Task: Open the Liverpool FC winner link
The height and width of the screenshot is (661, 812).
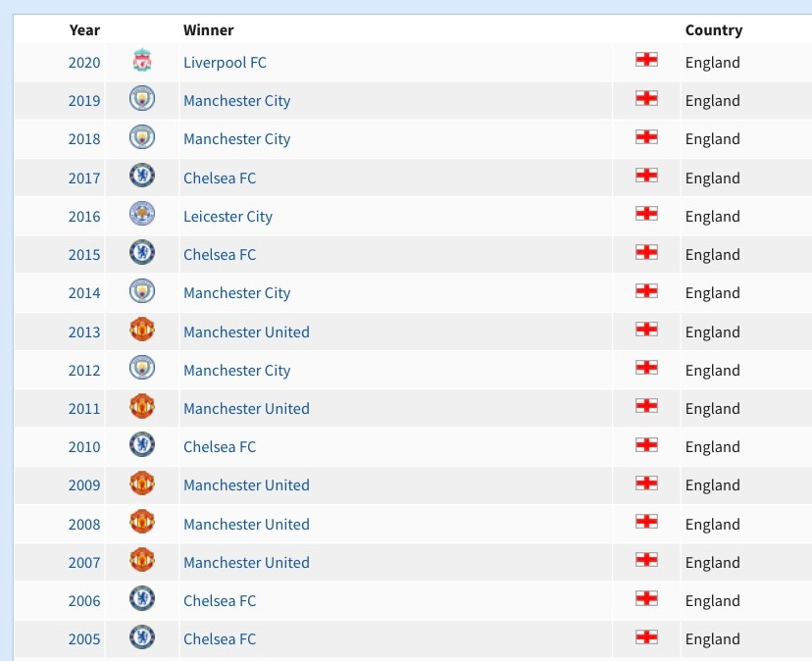Action: (x=225, y=62)
